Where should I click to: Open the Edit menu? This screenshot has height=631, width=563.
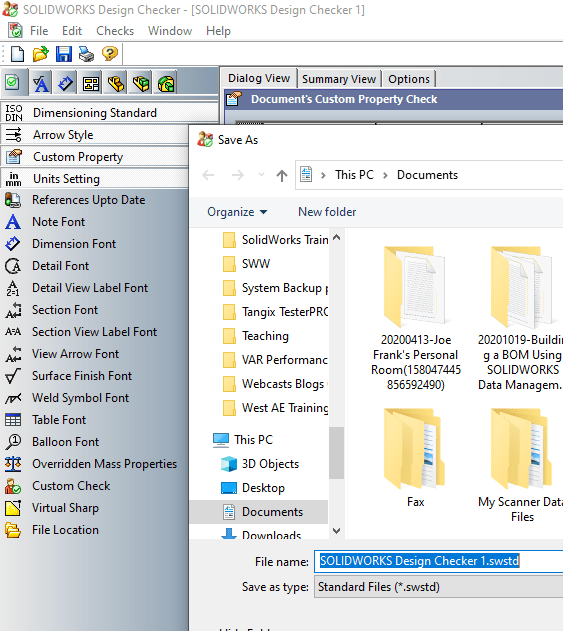[72, 31]
